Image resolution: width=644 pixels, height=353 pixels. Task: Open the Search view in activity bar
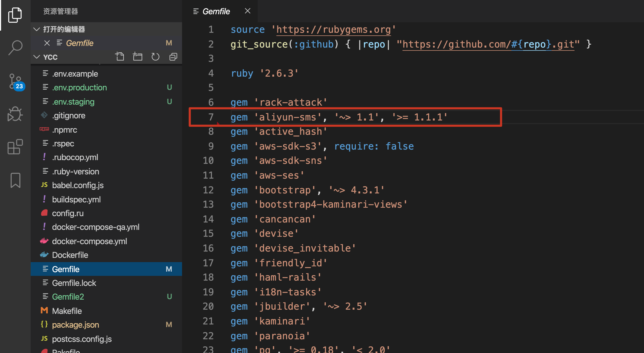pyautogui.click(x=15, y=48)
